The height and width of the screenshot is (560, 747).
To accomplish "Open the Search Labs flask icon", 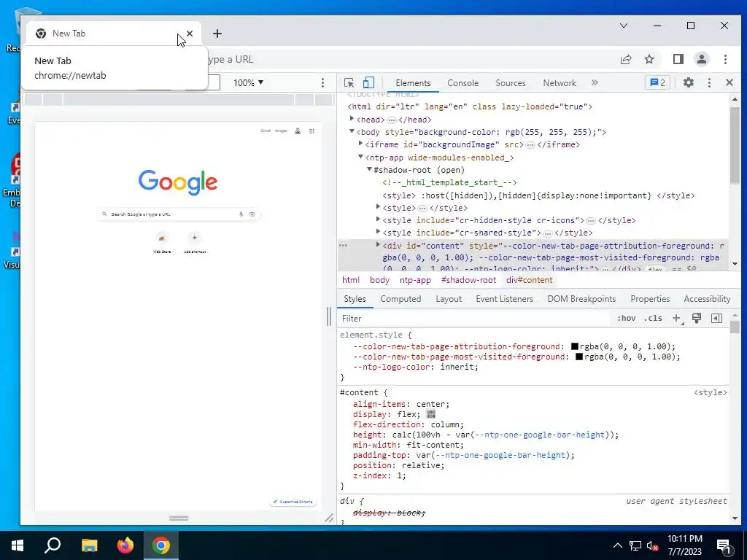I will [298, 131].
